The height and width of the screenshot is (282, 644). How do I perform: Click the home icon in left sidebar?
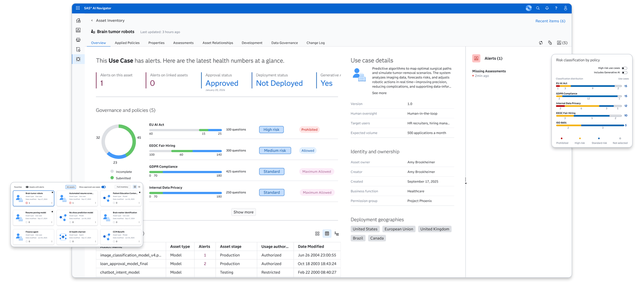78,20
